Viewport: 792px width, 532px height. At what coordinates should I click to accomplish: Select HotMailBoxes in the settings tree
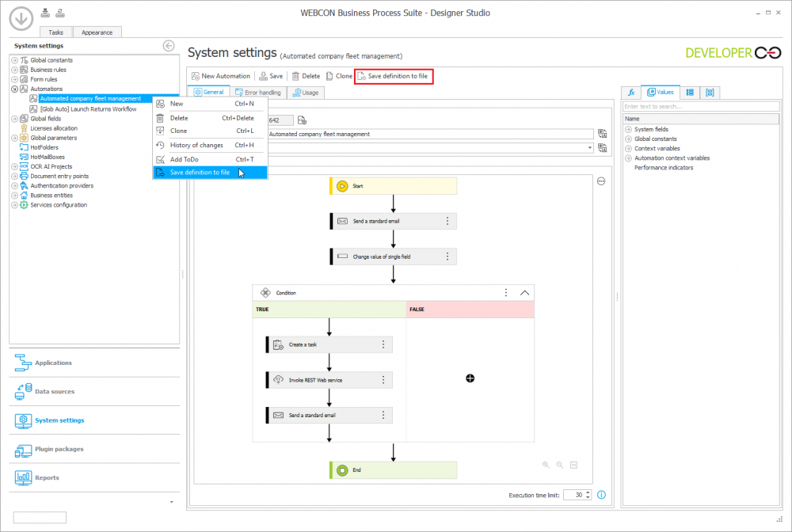[x=48, y=157]
